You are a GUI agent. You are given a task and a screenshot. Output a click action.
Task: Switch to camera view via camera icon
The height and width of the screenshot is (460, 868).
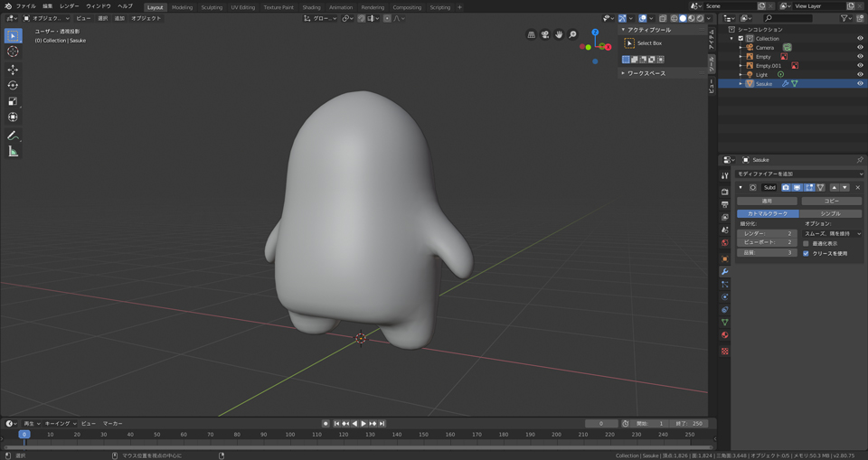tap(545, 34)
